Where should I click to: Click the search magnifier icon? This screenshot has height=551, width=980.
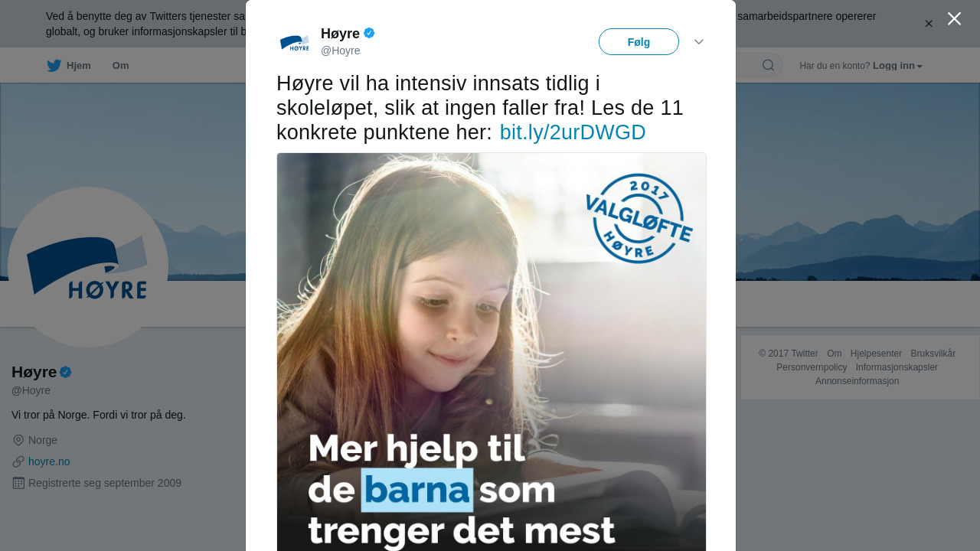click(x=768, y=65)
